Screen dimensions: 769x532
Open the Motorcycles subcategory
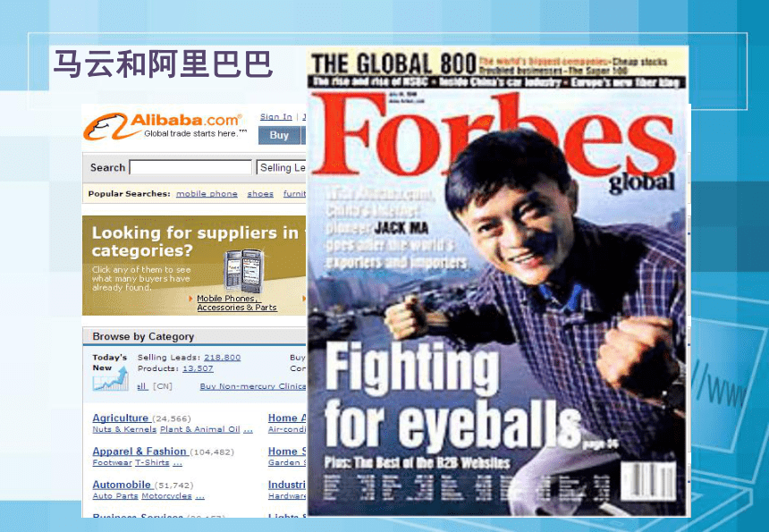[166, 496]
